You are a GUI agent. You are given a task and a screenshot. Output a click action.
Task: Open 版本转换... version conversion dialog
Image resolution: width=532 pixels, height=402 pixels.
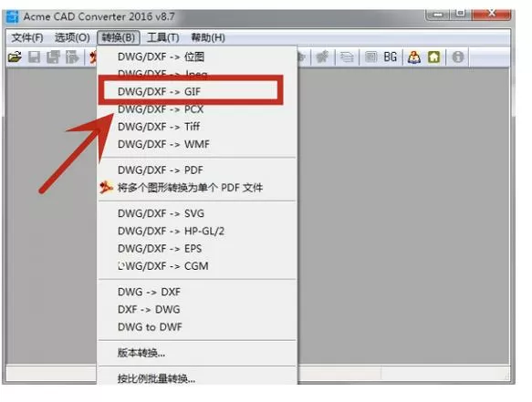coord(197,353)
